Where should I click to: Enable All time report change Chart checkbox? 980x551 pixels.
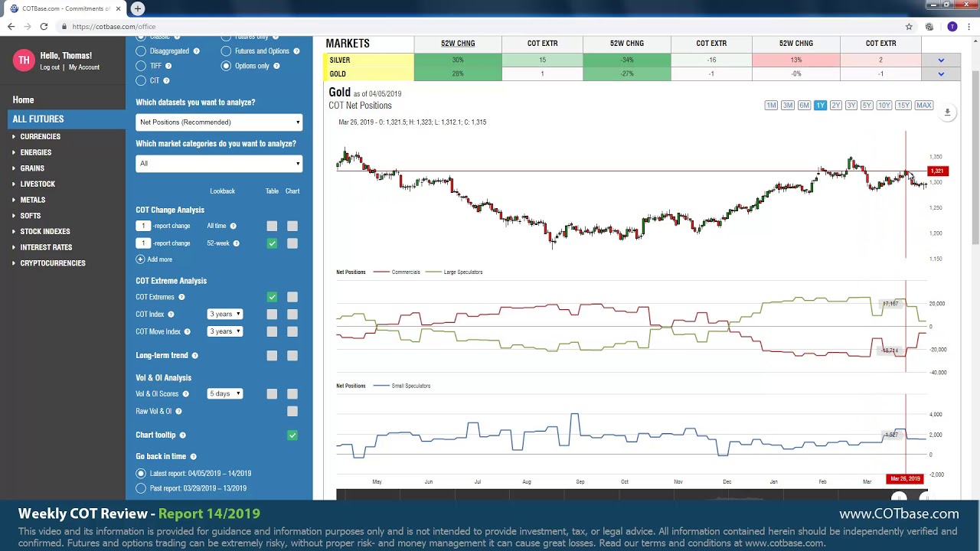coord(292,226)
